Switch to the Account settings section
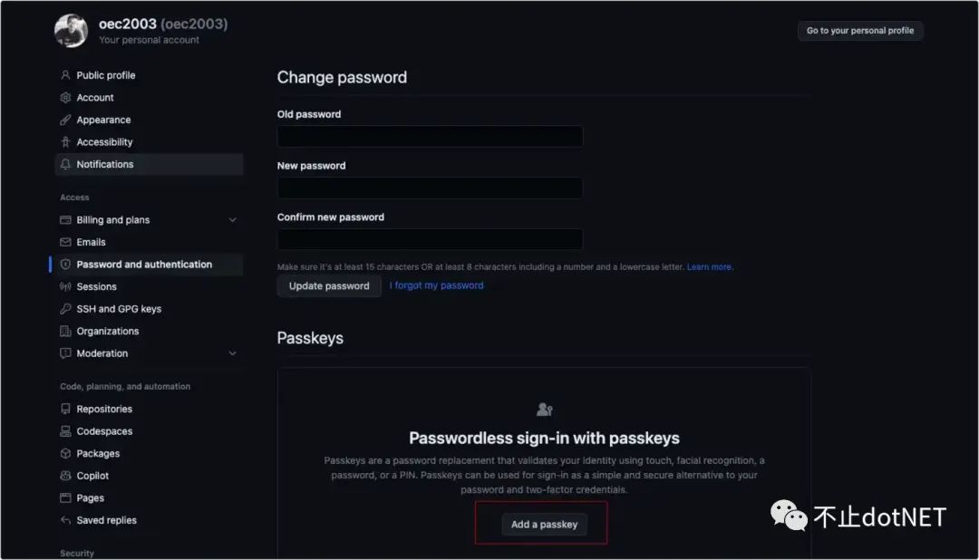 [94, 97]
